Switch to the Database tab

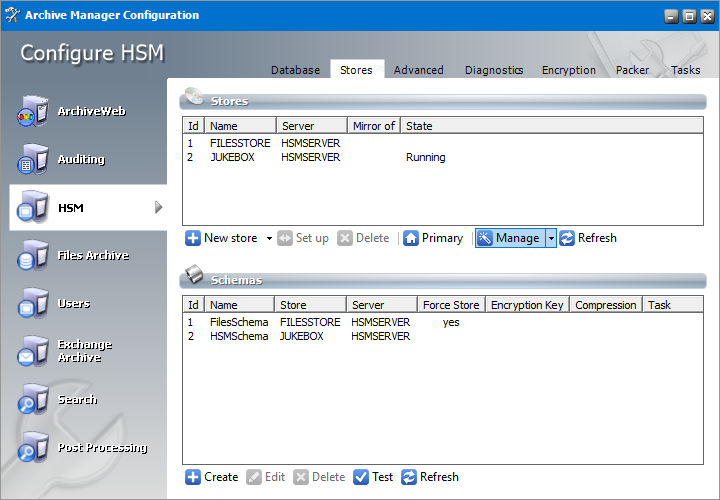pos(295,70)
